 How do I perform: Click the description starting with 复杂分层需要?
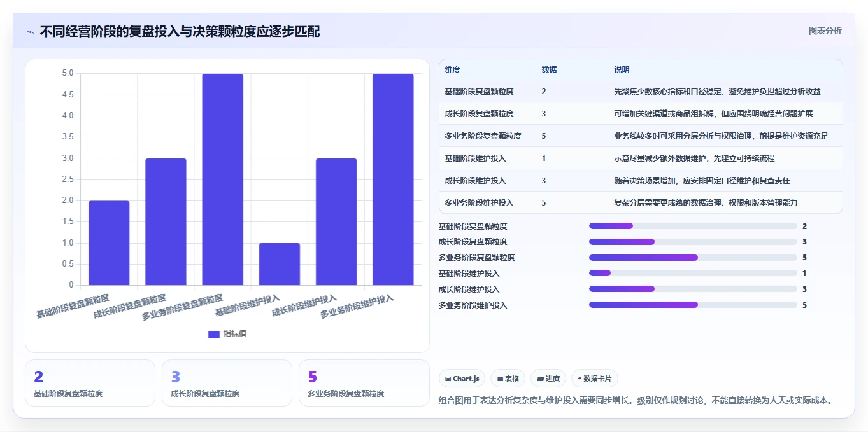[706, 203]
